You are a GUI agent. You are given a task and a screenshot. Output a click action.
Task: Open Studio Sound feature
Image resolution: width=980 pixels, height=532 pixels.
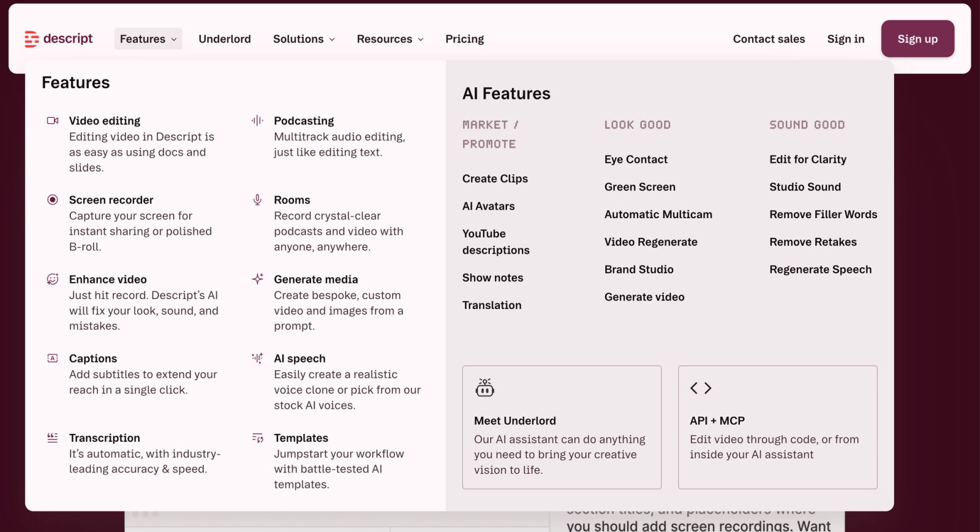805,187
